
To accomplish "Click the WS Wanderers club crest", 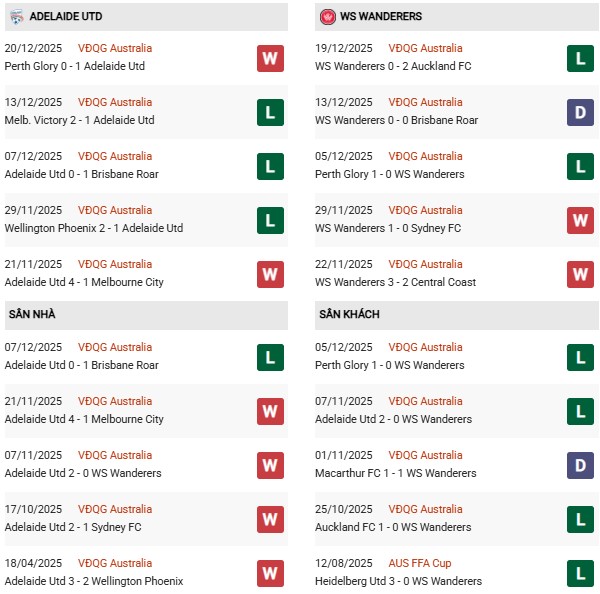I will point(327,17).
